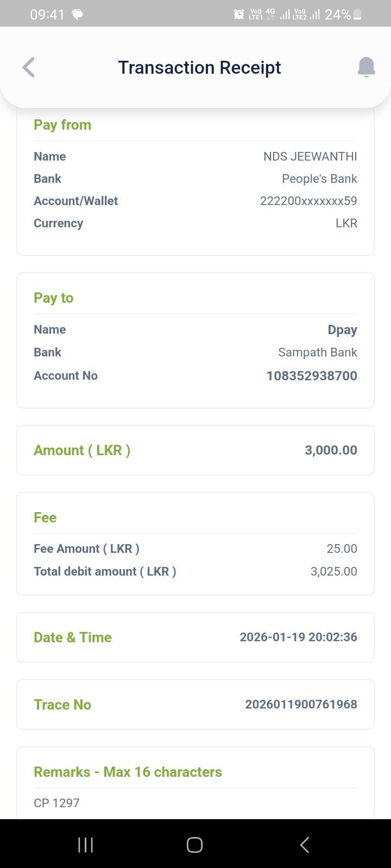The height and width of the screenshot is (868, 391).
Task: Tap the Amount value 3,000.00
Action: coord(331,450)
